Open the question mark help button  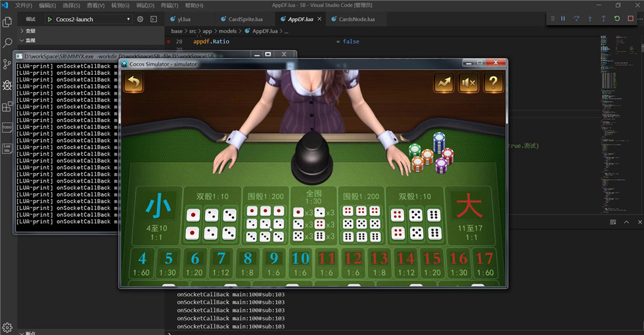click(494, 83)
